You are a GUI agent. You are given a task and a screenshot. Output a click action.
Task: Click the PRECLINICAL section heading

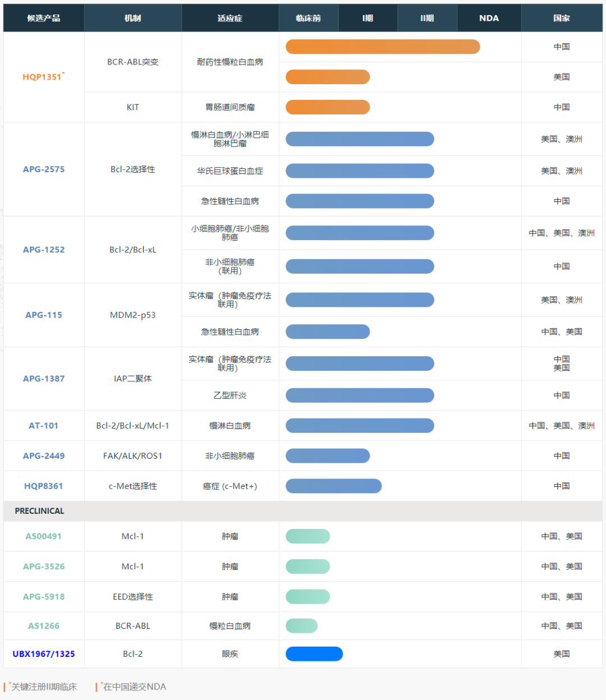pos(39,511)
